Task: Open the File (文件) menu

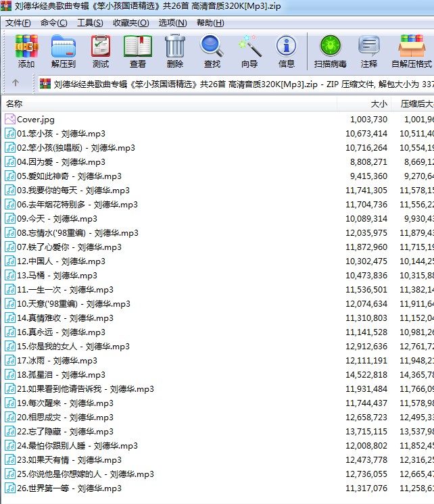Action: point(18,23)
